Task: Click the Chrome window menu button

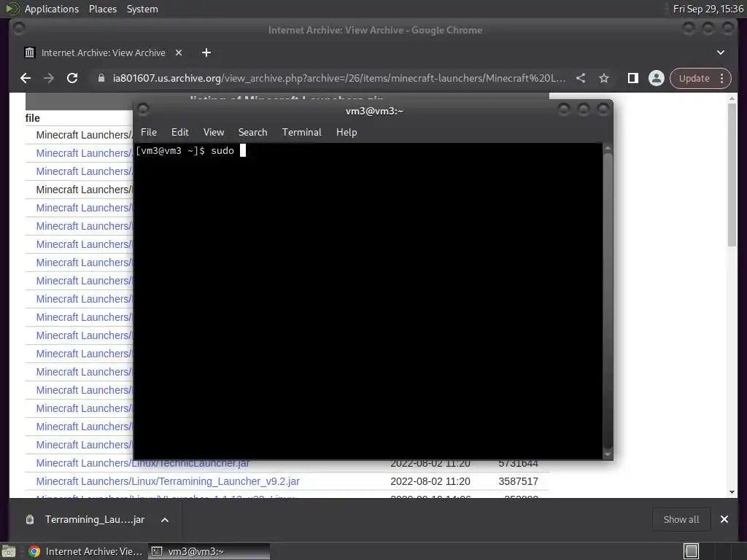Action: point(19,29)
